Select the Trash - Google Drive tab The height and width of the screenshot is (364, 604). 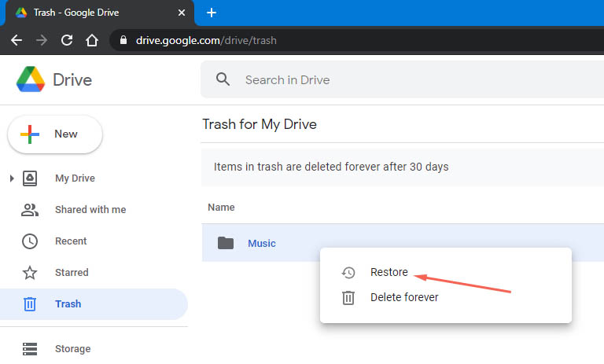tap(99, 13)
